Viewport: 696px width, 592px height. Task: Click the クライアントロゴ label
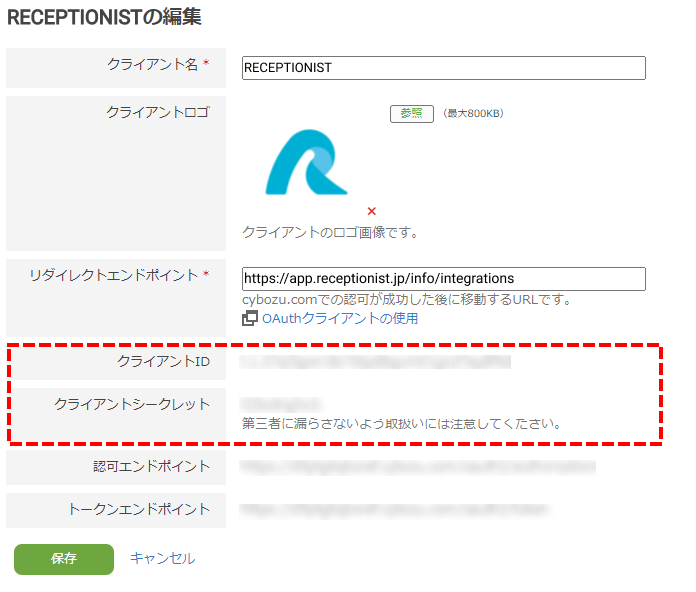pyautogui.click(x=158, y=112)
